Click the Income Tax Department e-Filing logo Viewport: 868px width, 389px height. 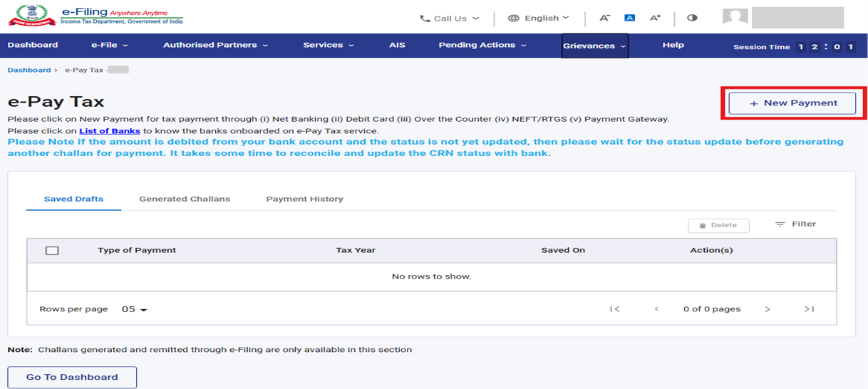click(95, 16)
